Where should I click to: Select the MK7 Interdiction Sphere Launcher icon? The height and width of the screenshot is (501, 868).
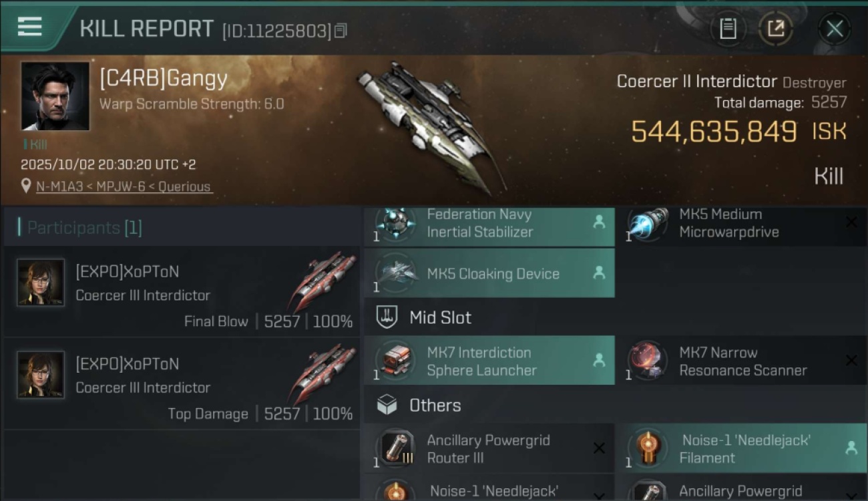pyautogui.click(x=395, y=361)
